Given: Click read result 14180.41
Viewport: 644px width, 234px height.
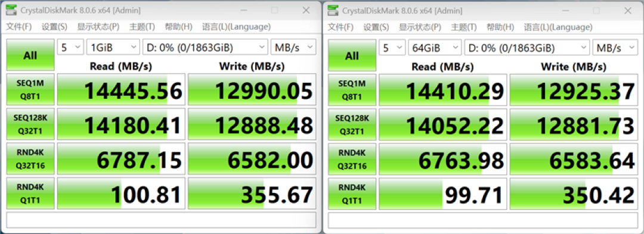Looking at the screenshot, I should point(121,124).
